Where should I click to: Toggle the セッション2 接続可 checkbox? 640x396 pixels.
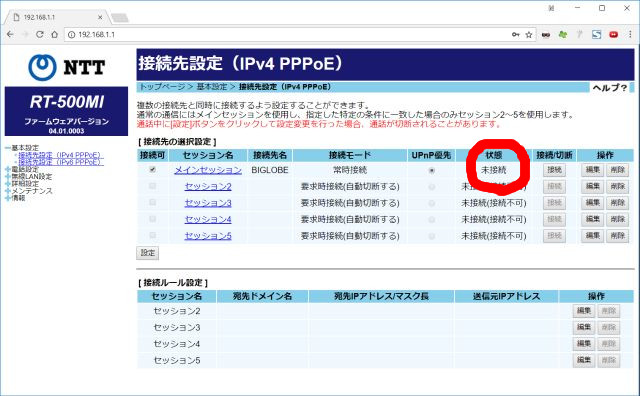click(x=153, y=186)
